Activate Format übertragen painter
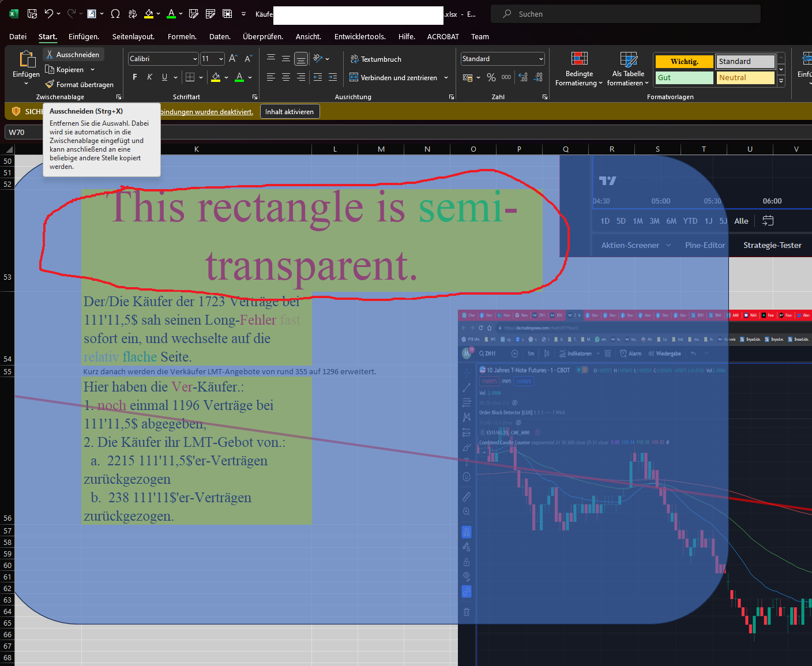 [80, 84]
